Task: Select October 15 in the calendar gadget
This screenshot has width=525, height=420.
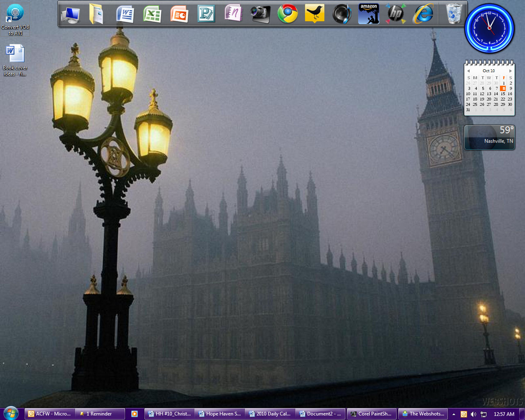Action: pos(503,94)
